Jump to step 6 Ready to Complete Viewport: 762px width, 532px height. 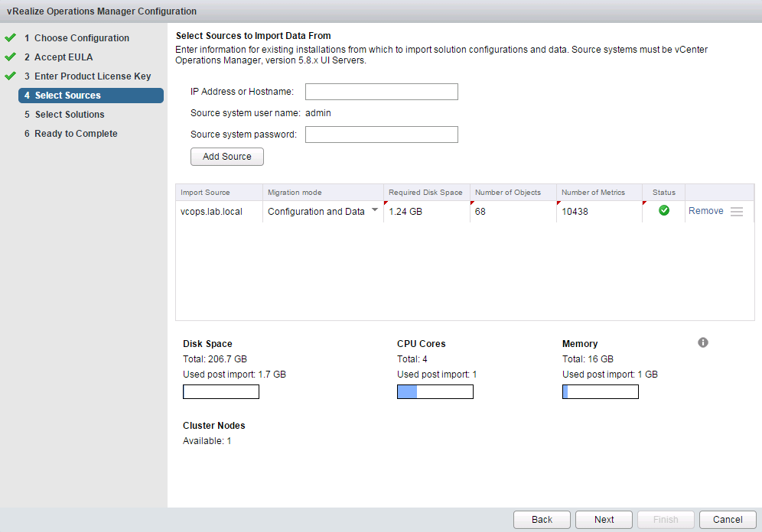click(76, 134)
